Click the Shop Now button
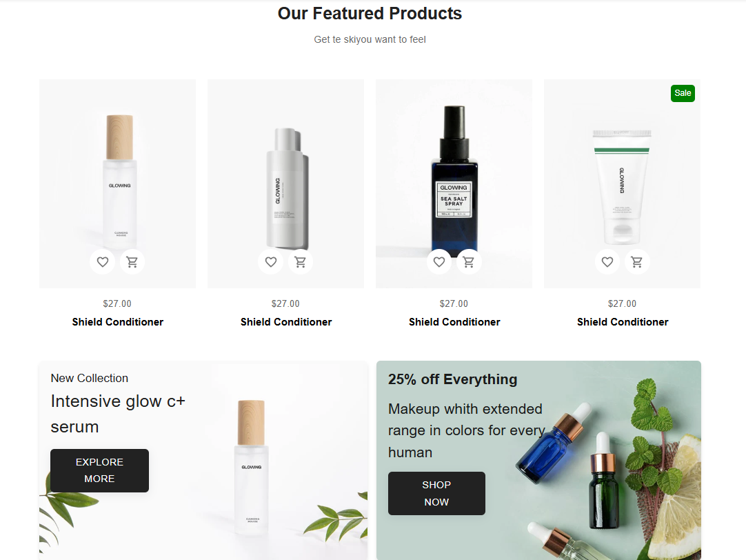Viewport: 746px width, 560px height. pos(436,493)
